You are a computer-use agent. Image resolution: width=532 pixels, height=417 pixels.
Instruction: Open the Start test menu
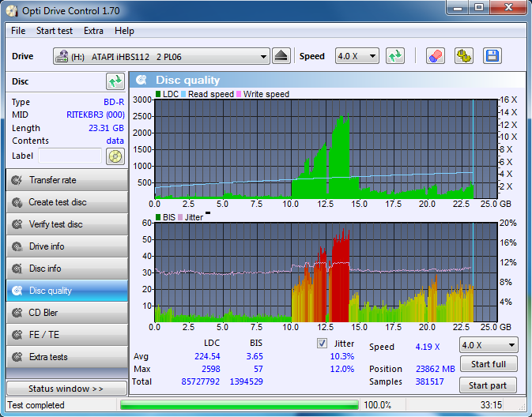click(55, 31)
